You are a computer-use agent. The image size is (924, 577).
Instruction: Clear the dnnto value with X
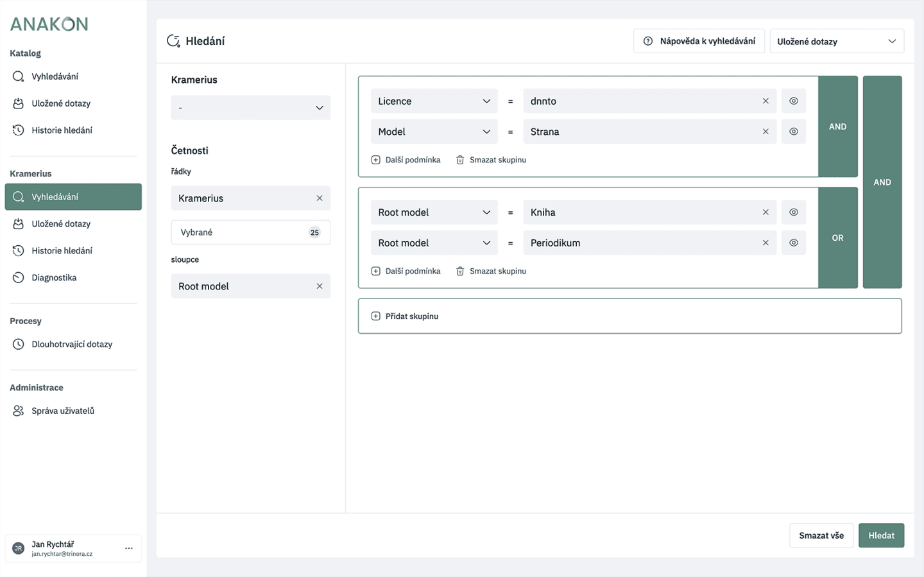pos(766,101)
